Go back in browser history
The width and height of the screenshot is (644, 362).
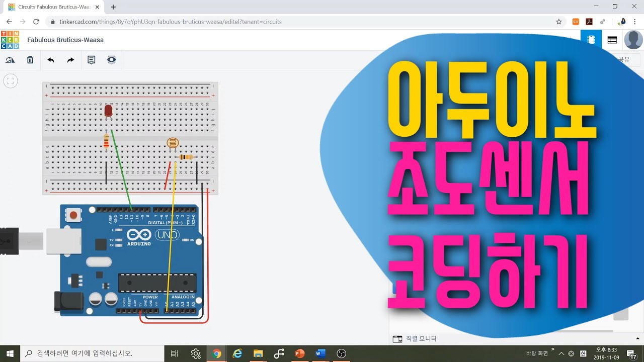(x=9, y=22)
